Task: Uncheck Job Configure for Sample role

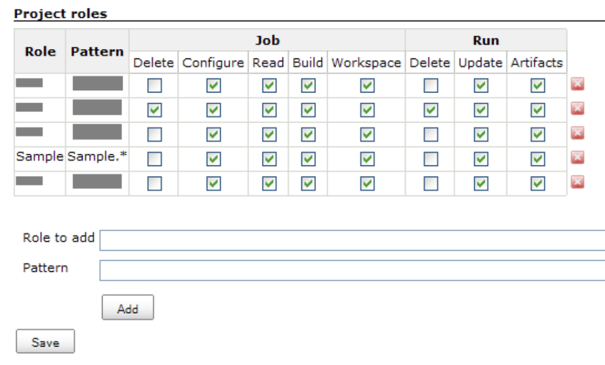Action: click(x=213, y=159)
